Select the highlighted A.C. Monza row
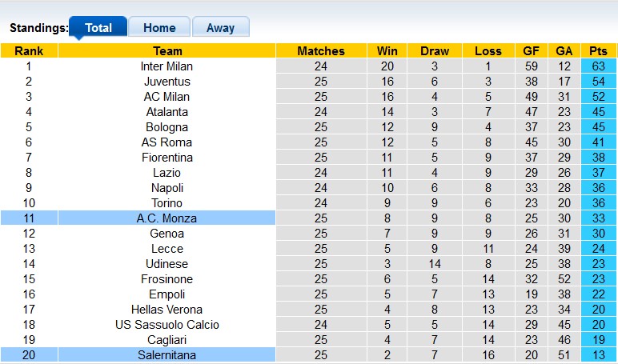The image size is (618, 364). (x=167, y=218)
